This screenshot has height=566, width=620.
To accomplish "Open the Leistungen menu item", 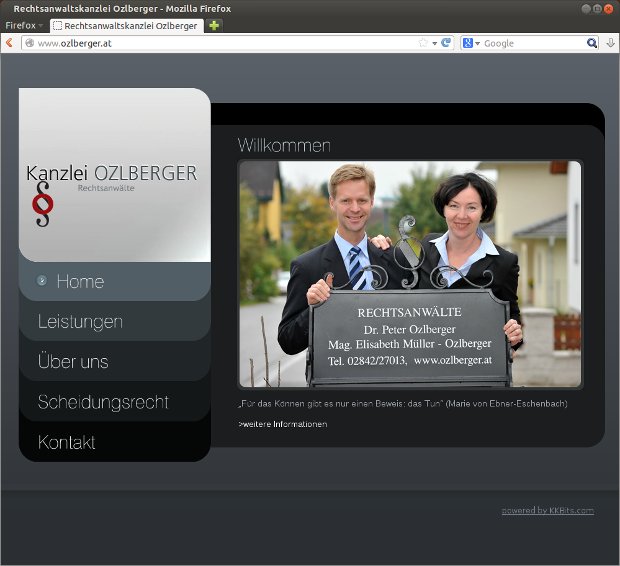I will point(115,321).
